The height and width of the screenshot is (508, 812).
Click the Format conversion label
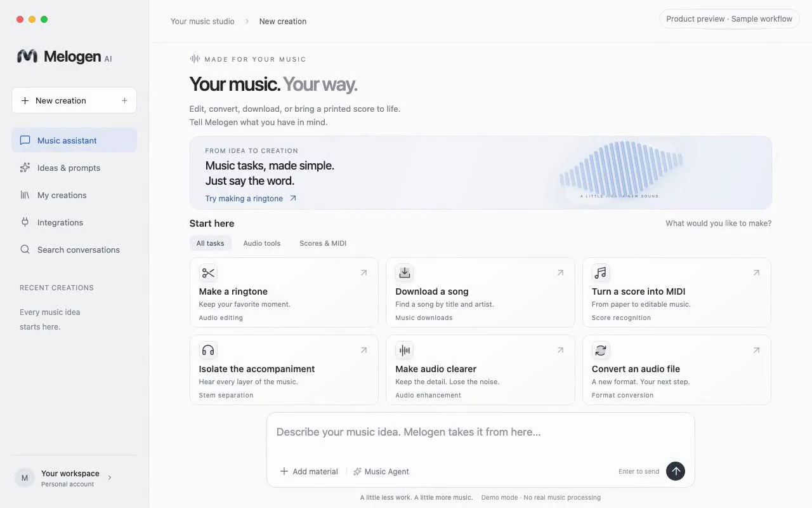(622, 396)
